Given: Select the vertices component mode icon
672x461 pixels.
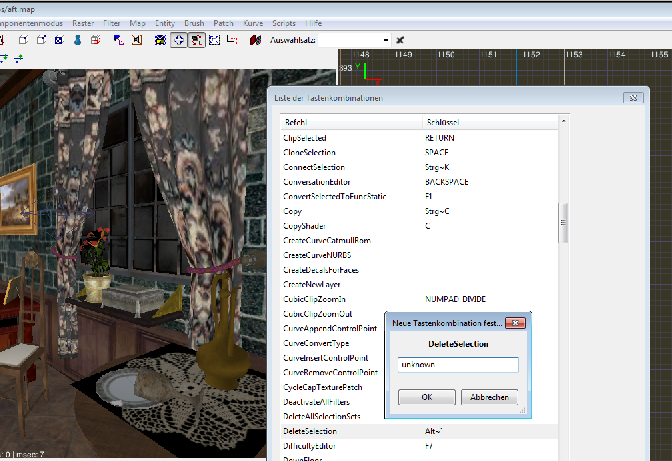Looking at the screenshot, I should click(23, 40).
